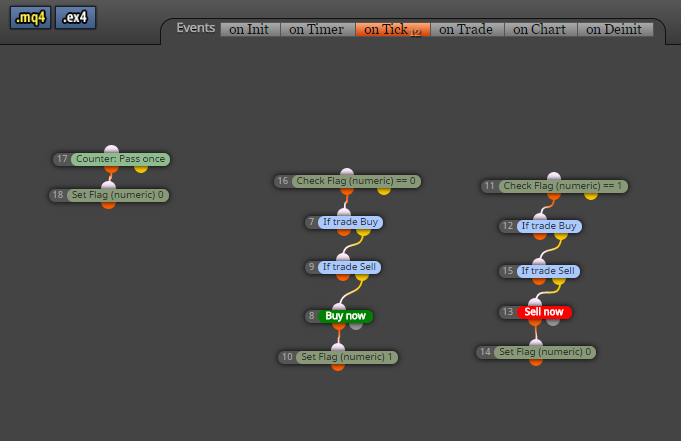Click yellow output connector of block 7
This screenshot has width=681, height=441.
coord(363,232)
